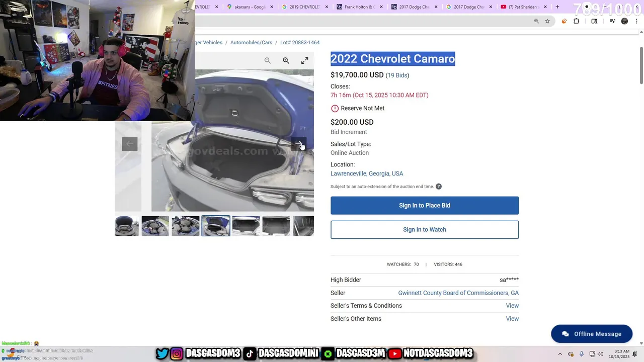Open the car photo in fullscreen
The width and height of the screenshot is (644, 362).
305,61
